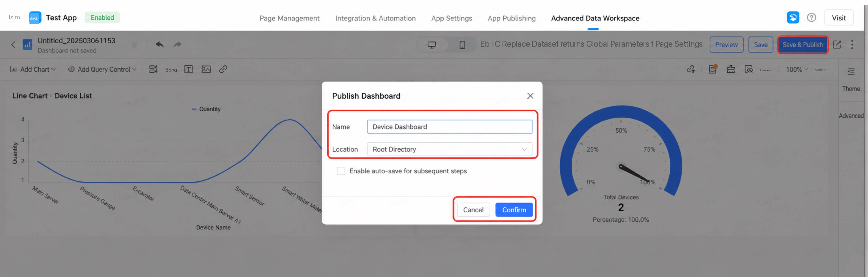The width and height of the screenshot is (868, 277).
Task: Click the open-in-new-window icon
Action: [x=837, y=44]
